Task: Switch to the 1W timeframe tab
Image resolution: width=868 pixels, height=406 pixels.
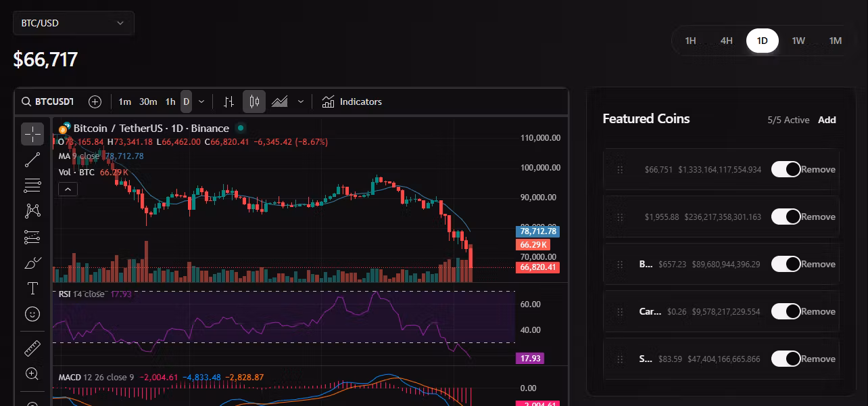Action: 798,41
